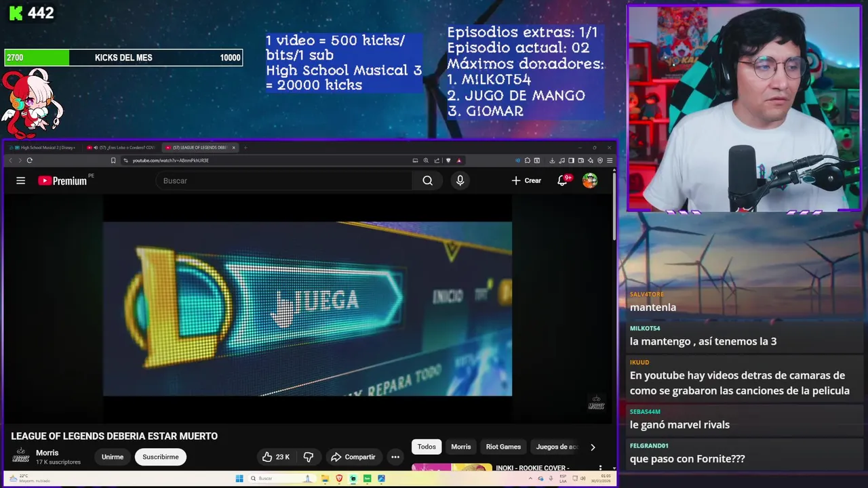Open the Morris channel name link

tap(47, 453)
